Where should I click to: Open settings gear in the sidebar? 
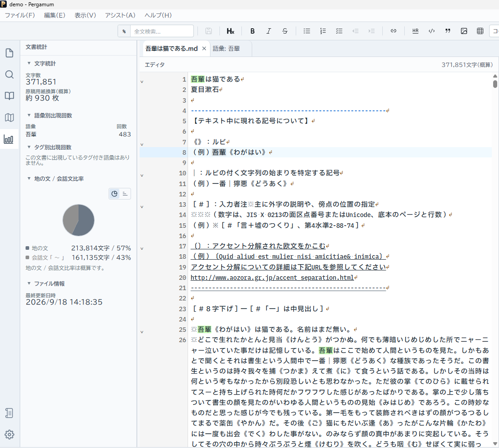click(9, 435)
